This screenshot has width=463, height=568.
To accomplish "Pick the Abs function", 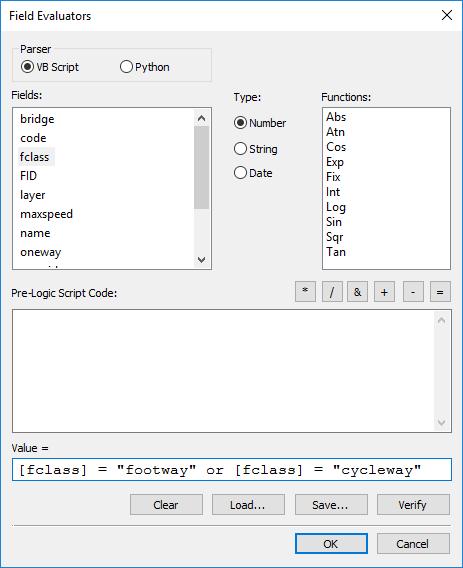I will point(336,117).
